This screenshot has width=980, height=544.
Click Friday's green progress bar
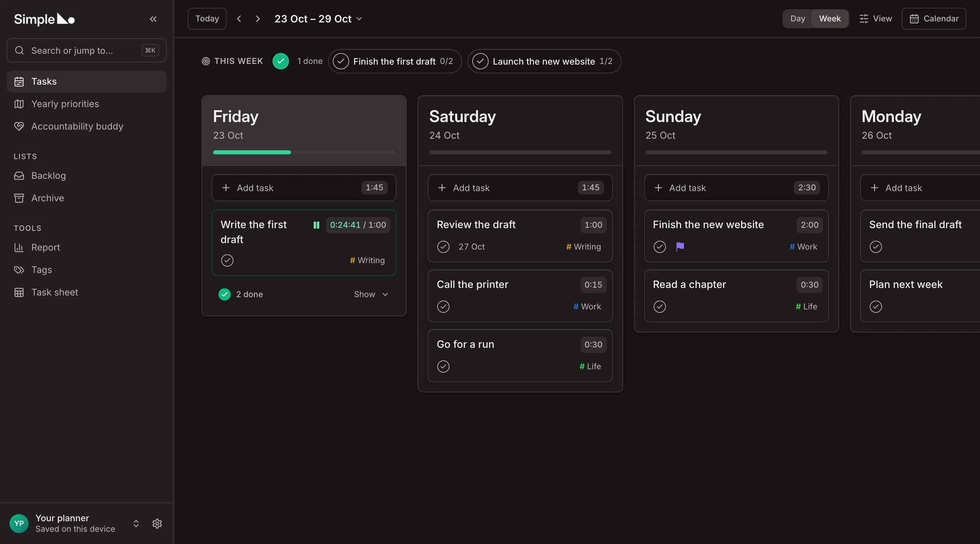point(252,152)
